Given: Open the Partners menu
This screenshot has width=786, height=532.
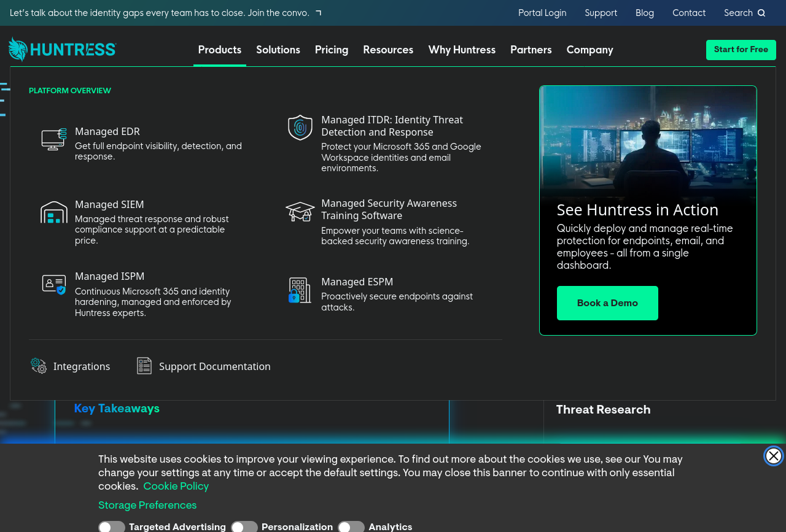Looking at the screenshot, I should pos(531,50).
